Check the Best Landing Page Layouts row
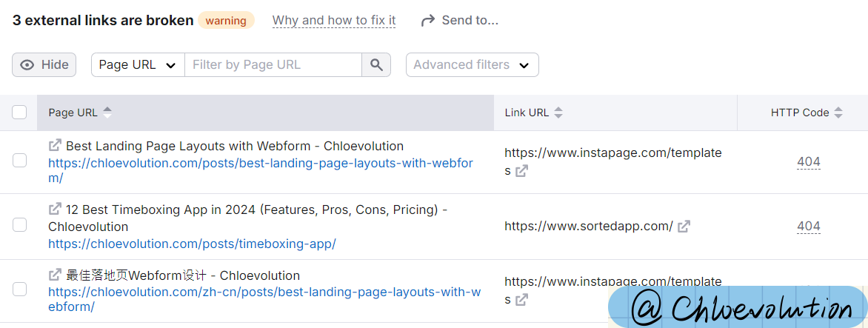Screen dimensions: 868x328 click(19, 161)
